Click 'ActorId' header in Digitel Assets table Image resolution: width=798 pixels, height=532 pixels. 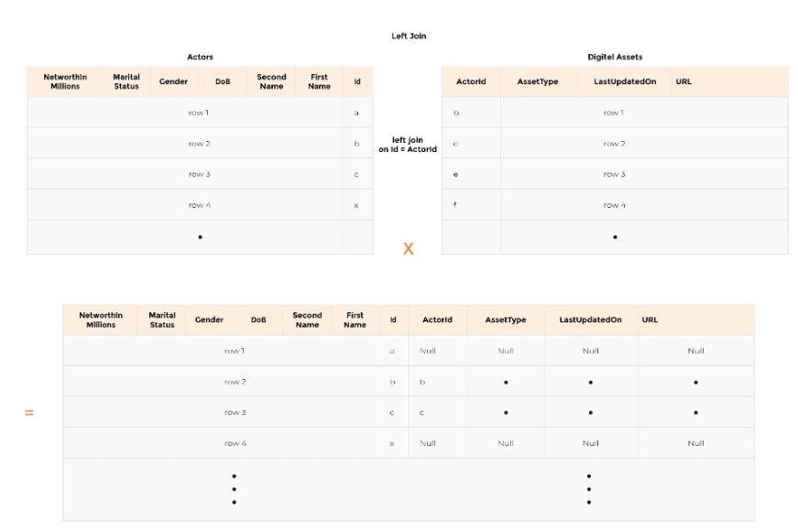pyautogui.click(x=471, y=81)
